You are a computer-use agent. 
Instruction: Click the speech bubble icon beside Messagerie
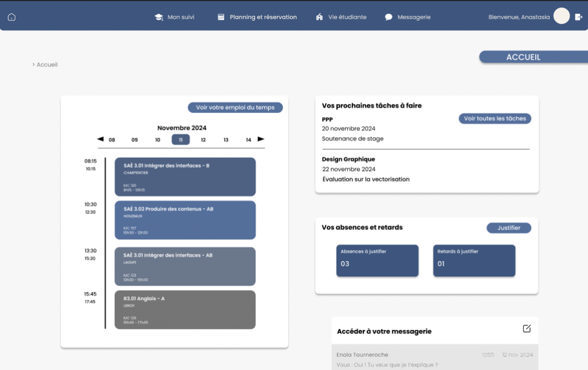[389, 17]
